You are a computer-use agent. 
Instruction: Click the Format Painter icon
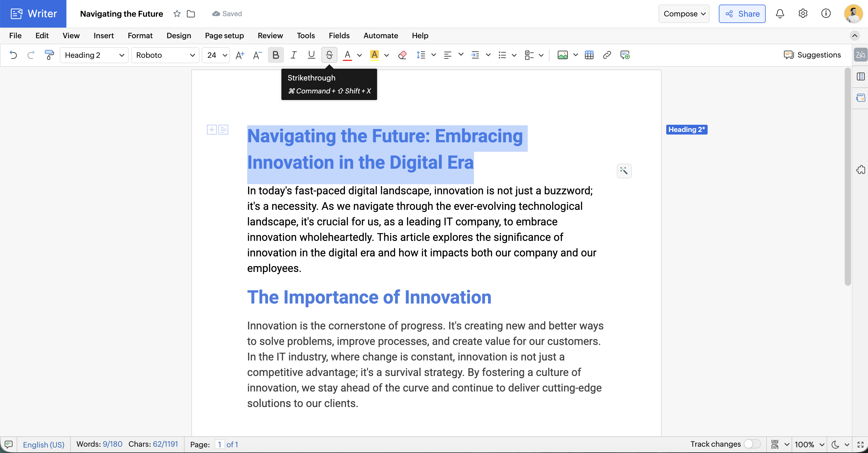(49, 55)
